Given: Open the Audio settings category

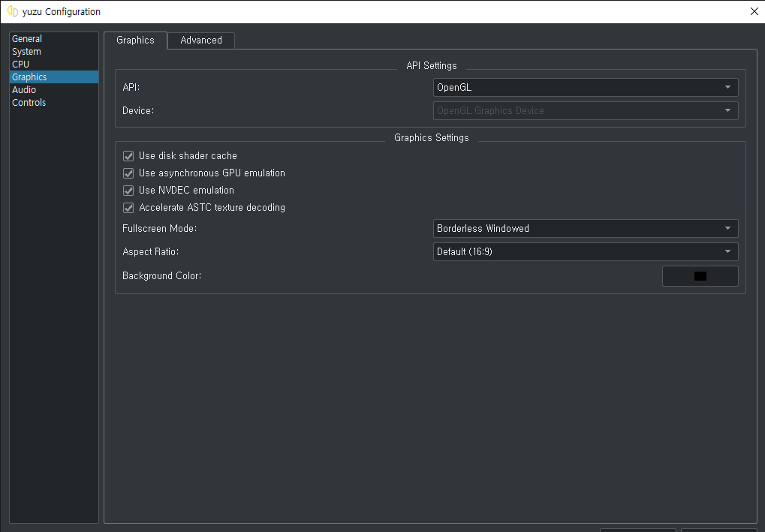Looking at the screenshot, I should pos(54,90).
